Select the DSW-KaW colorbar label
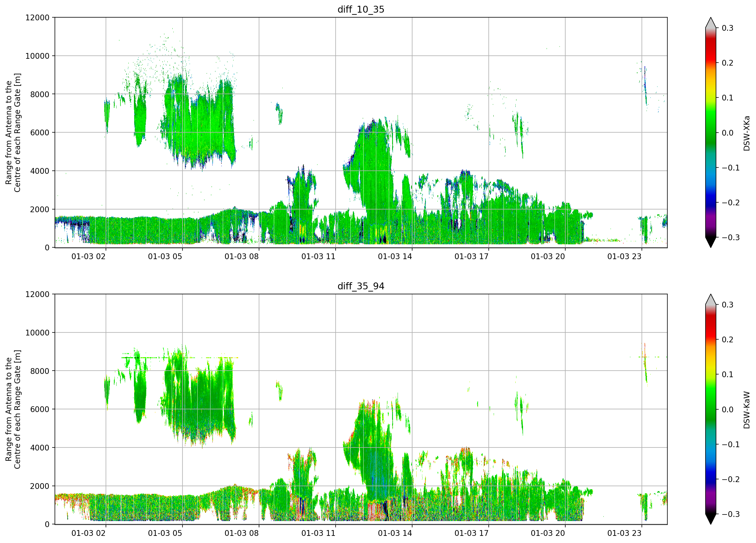Image resolution: width=756 pixels, height=543 pixels. pyautogui.click(x=746, y=410)
